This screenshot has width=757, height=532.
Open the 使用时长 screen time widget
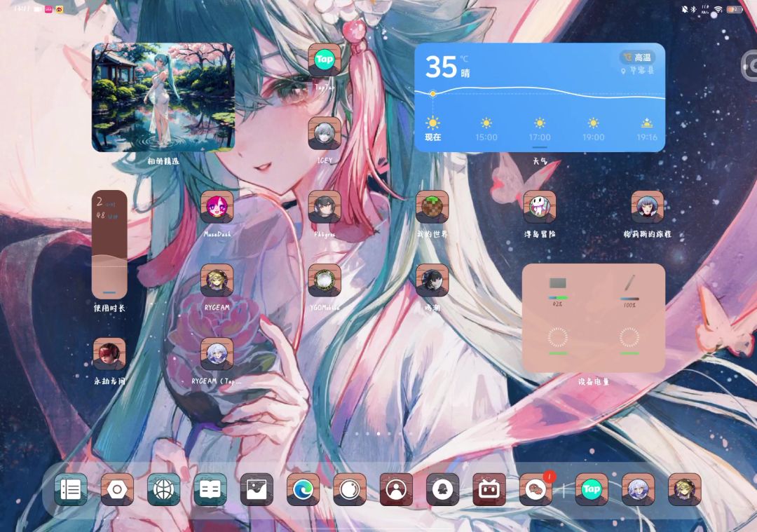(x=109, y=245)
